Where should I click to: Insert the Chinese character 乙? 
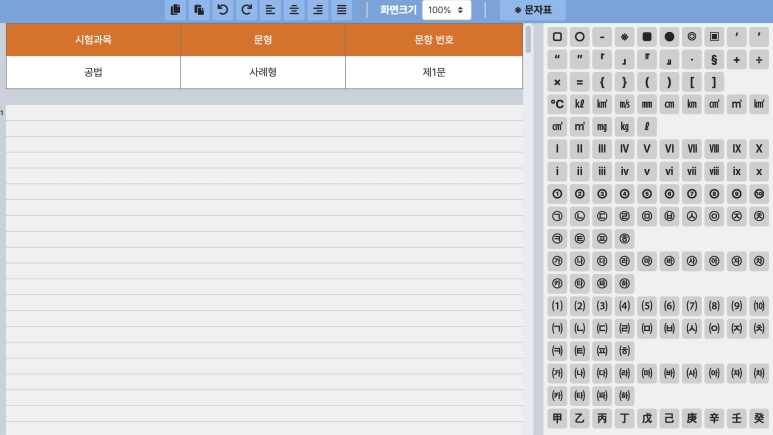pos(580,418)
